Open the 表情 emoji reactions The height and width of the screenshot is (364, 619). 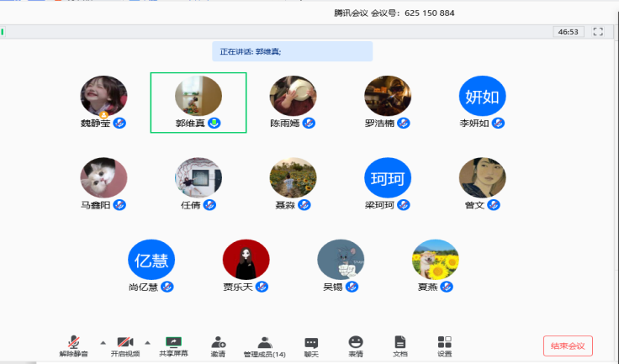pyautogui.click(x=356, y=346)
